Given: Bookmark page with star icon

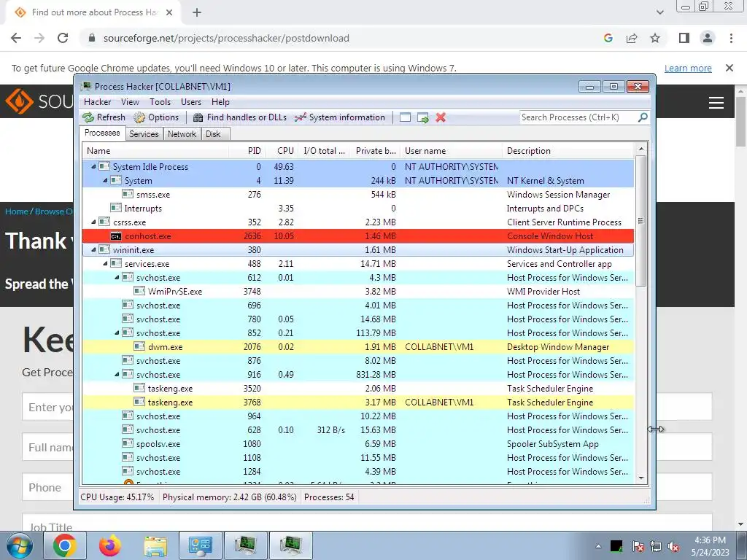Looking at the screenshot, I should [x=655, y=38].
